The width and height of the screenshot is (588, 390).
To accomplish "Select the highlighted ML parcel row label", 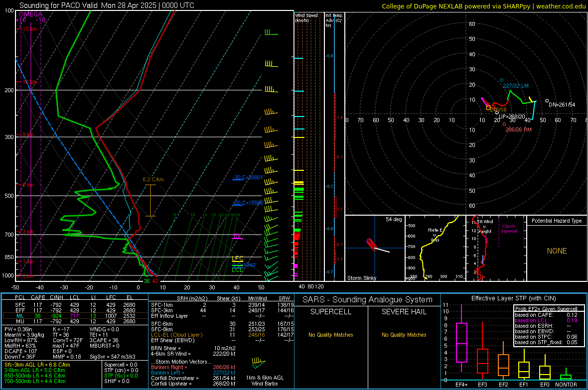I will [20, 316].
